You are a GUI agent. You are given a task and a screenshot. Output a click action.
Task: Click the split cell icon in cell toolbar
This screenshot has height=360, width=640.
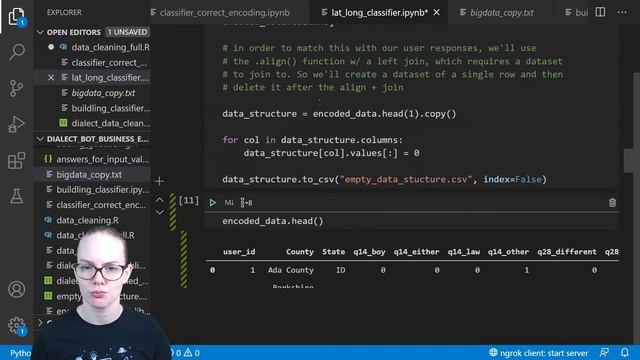point(246,202)
